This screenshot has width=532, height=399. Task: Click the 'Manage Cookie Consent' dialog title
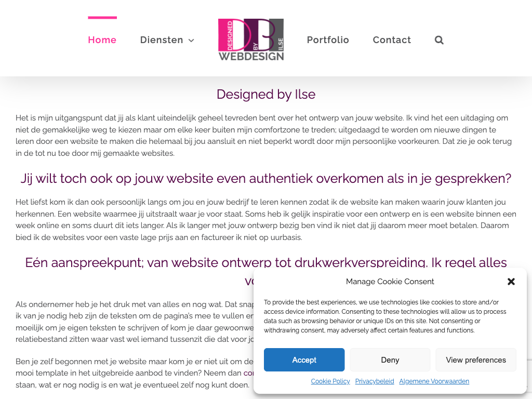[390, 282]
